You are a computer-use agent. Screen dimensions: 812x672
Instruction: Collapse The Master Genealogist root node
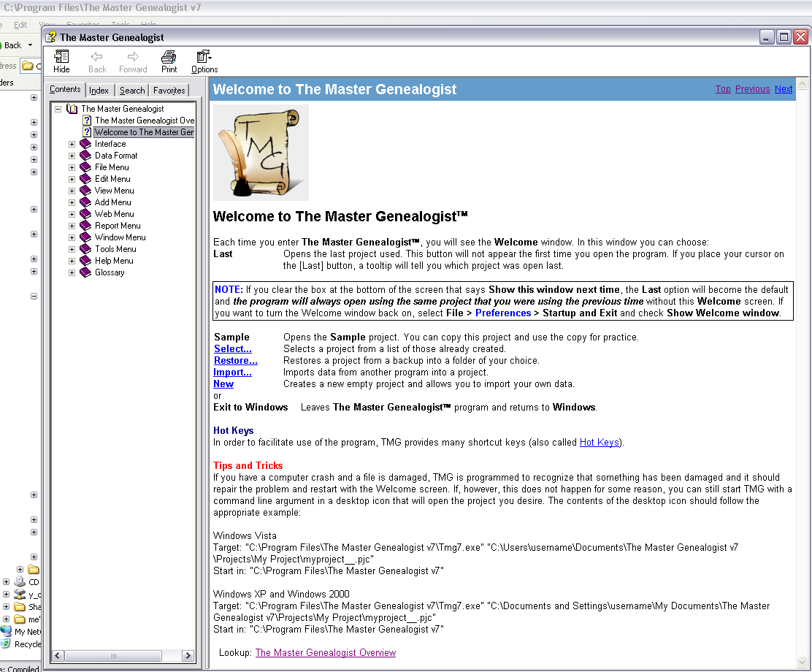click(58, 109)
